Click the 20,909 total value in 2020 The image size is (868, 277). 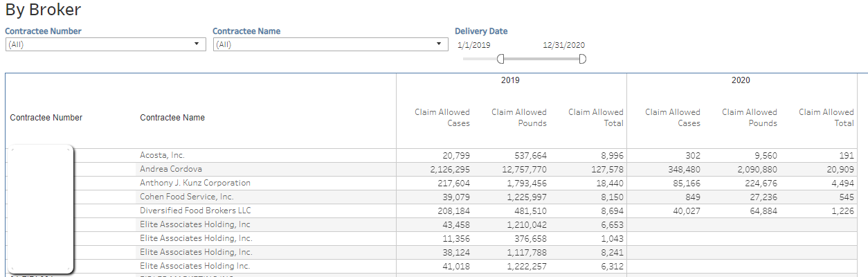(x=840, y=170)
